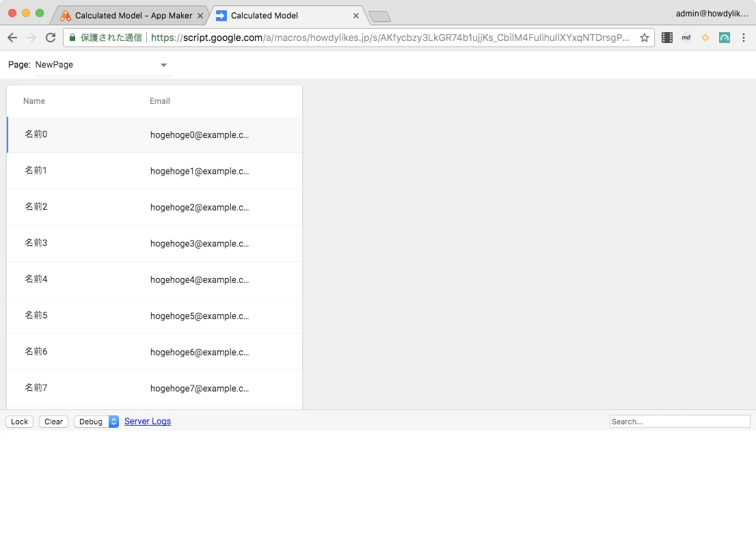Bookmark this page with the star icon
756x535 pixels.
coord(645,38)
